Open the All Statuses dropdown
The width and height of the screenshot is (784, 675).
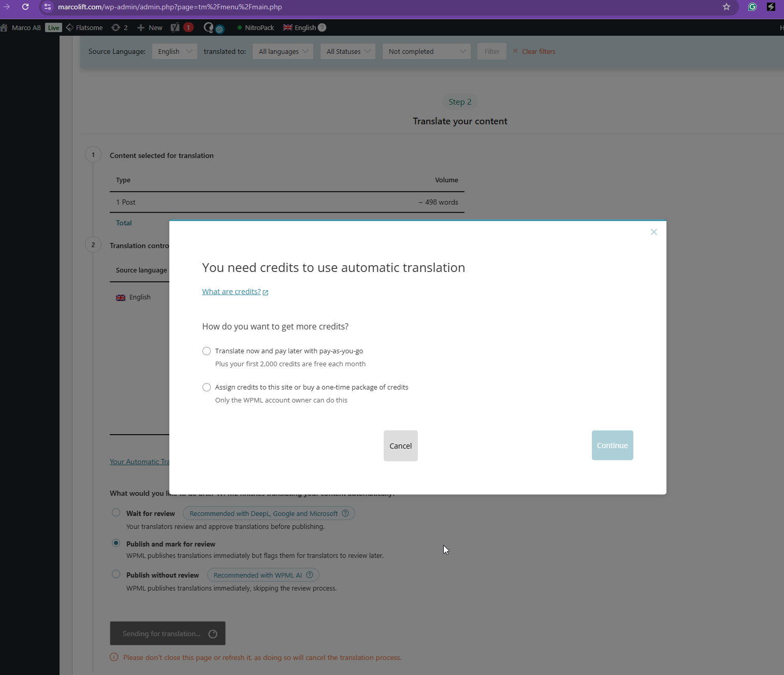coord(347,51)
